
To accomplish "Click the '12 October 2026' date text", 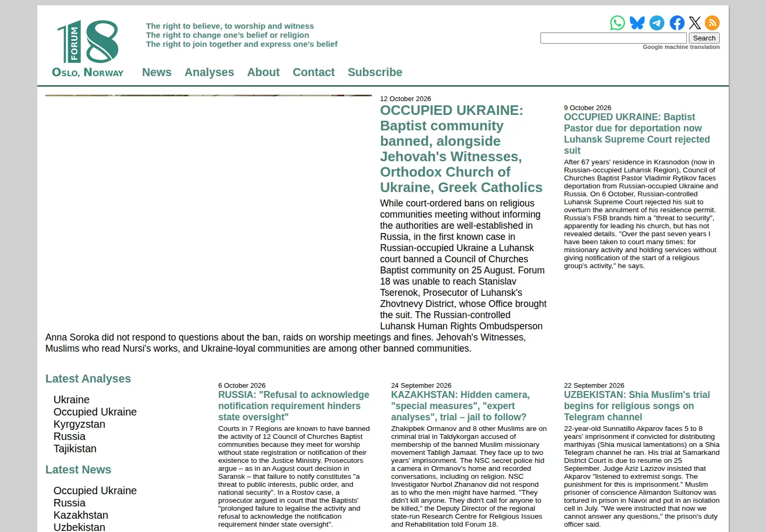I will [405, 99].
